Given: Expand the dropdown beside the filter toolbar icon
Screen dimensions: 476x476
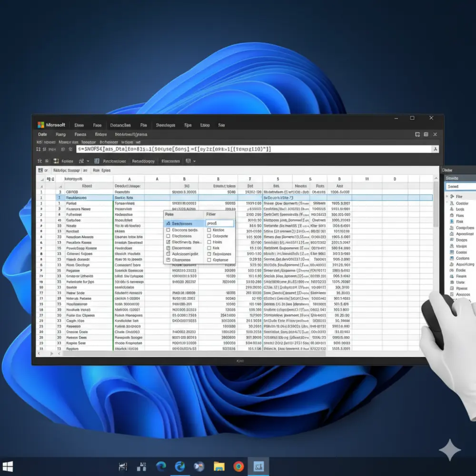Looking at the screenshot, I should [x=195, y=161].
